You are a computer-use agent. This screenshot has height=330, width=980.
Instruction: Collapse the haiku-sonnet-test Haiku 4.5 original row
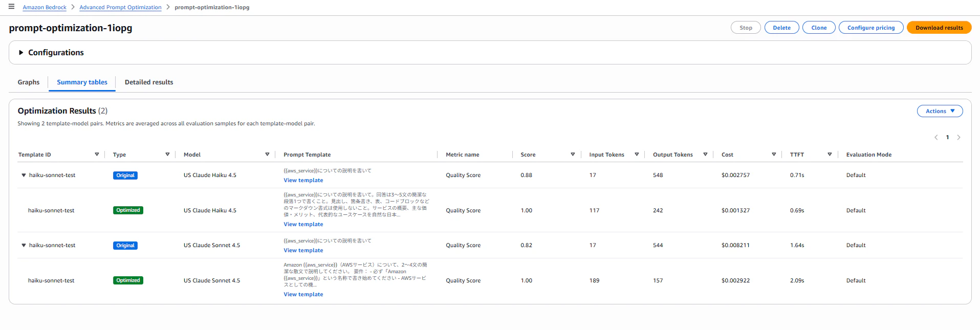24,175
